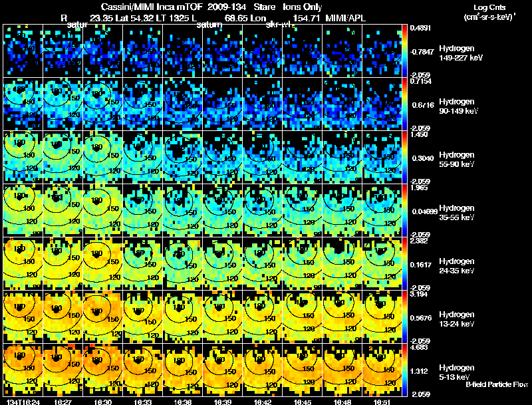Click the 3.194 colorbar maximum value
The width and height of the screenshot is (532, 405).
(x=419, y=294)
